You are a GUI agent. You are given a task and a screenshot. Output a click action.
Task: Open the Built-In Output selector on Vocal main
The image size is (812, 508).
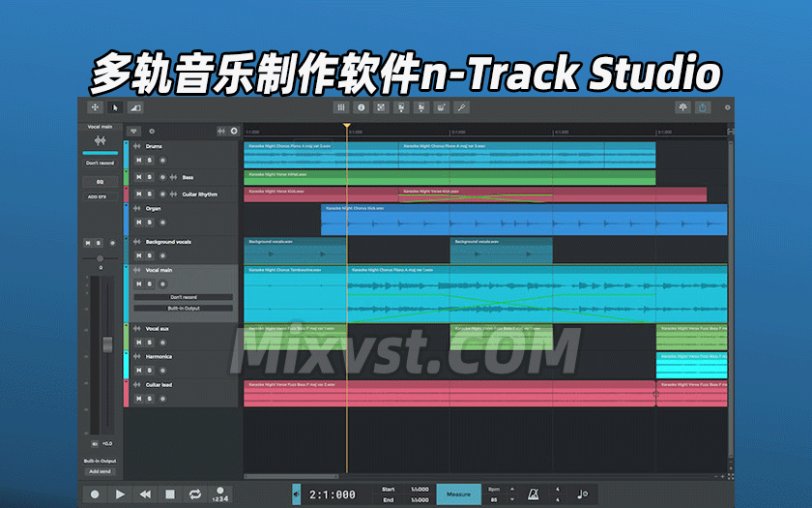pyautogui.click(x=184, y=308)
